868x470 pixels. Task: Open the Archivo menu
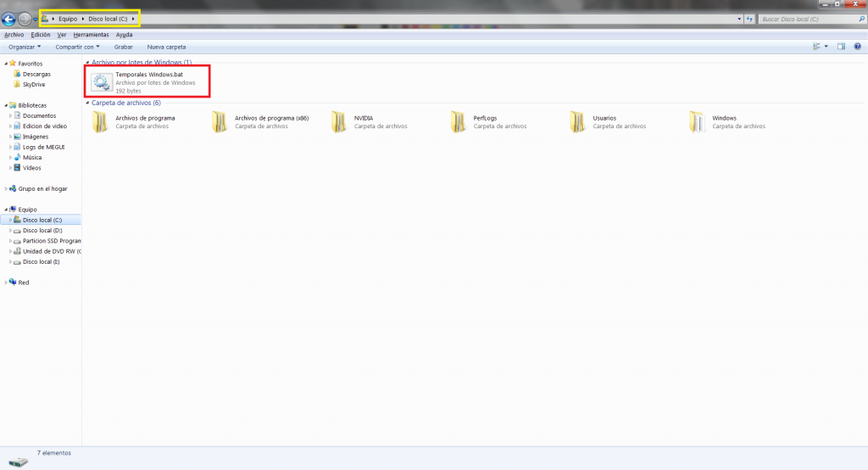coord(14,35)
